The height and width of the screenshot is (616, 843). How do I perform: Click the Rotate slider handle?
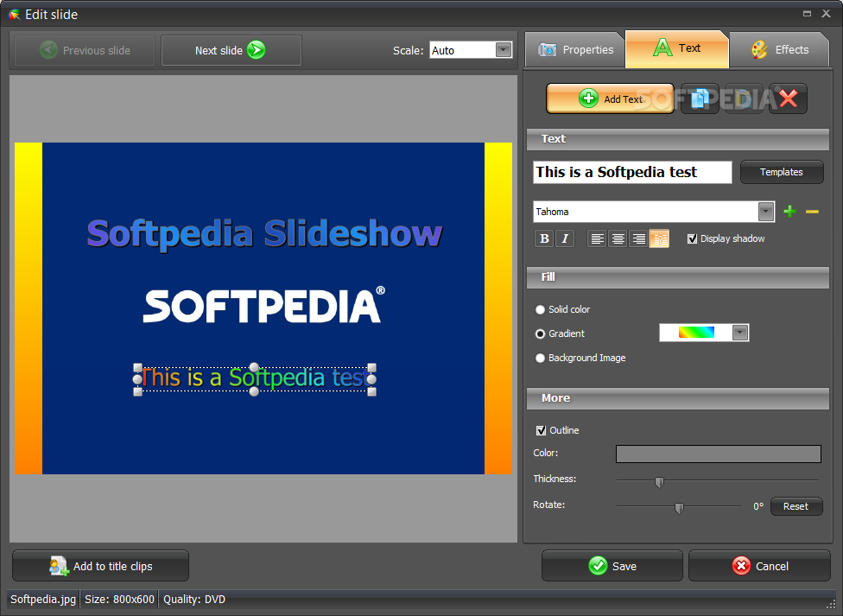tap(679, 508)
